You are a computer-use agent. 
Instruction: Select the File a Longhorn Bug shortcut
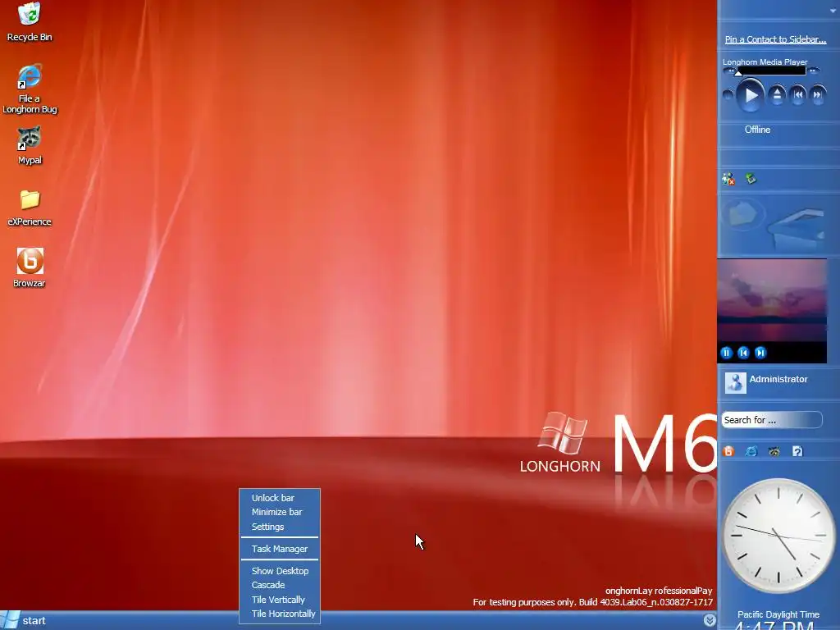pos(30,89)
